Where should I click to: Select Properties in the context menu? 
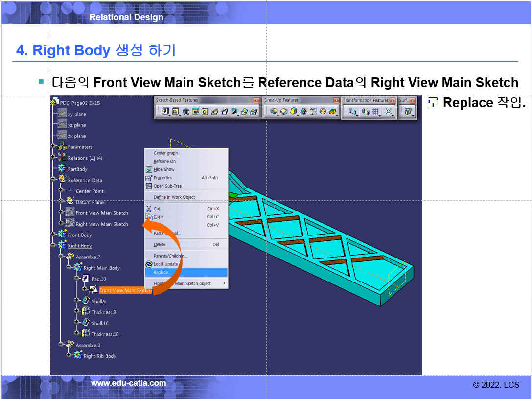[x=162, y=178]
